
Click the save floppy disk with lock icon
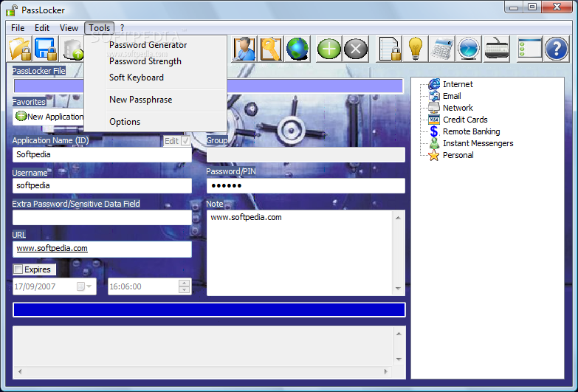coord(46,49)
